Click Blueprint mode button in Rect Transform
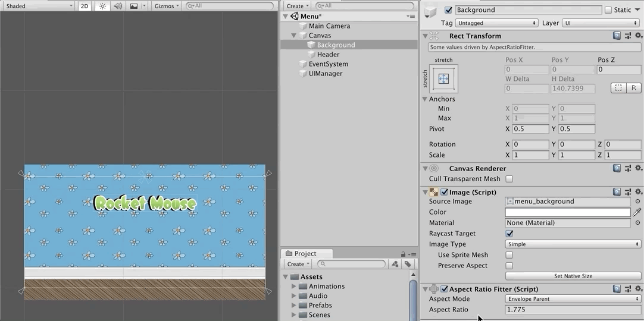Viewport: 644px width, 321px height. 618,88
